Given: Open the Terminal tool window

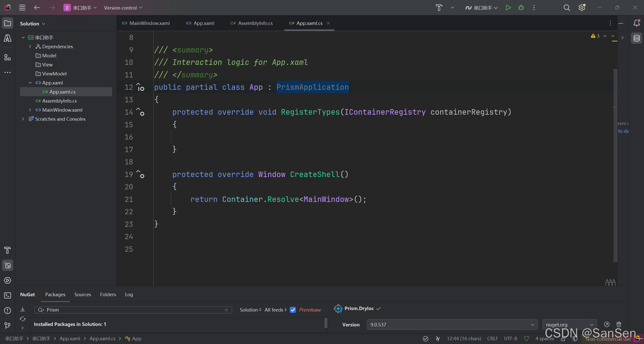Looking at the screenshot, I should coord(8,295).
